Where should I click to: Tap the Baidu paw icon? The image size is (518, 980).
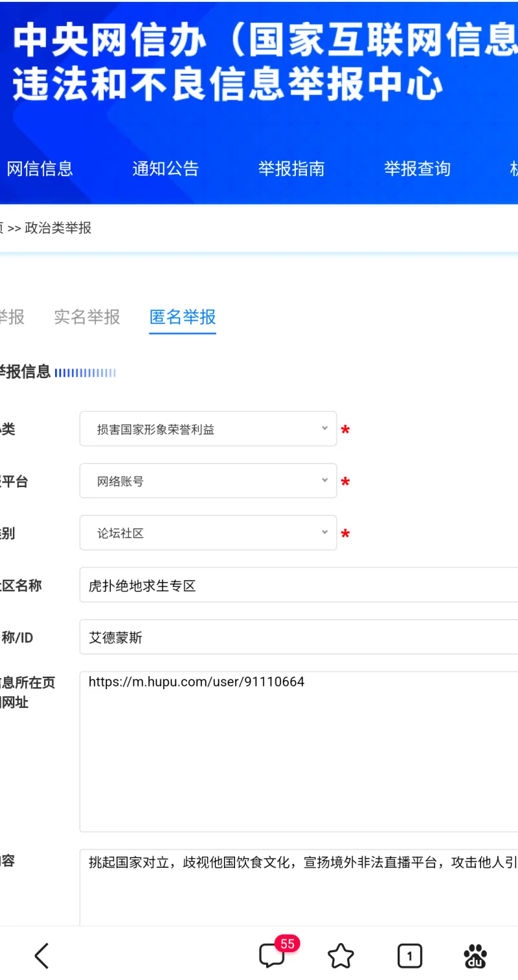tap(476, 955)
